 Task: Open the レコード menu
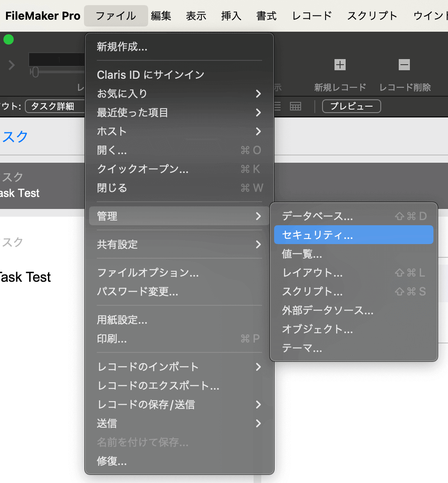312,16
